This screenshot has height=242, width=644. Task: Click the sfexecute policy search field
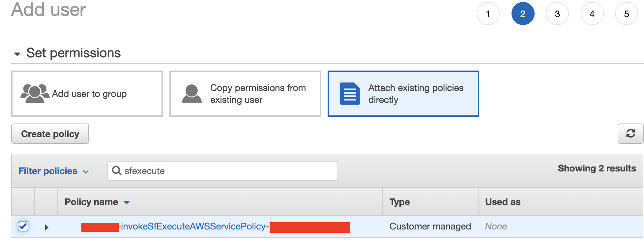223,171
